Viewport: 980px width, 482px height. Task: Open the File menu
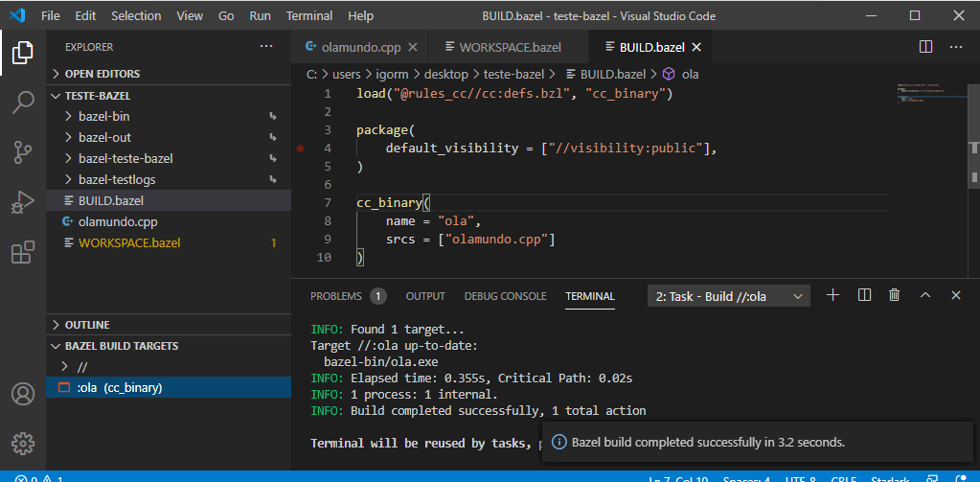pyautogui.click(x=51, y=15)
